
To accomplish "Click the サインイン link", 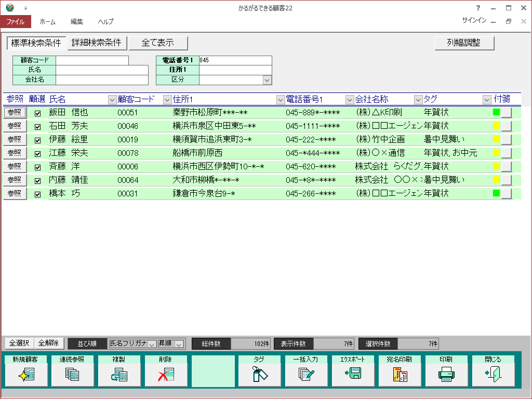I will pyautogui.click(x=474, y=20).
